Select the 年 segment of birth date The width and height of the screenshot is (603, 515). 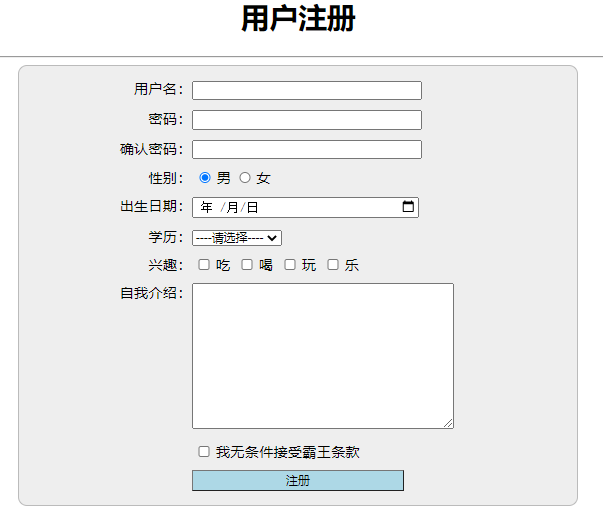coord(207,207)
